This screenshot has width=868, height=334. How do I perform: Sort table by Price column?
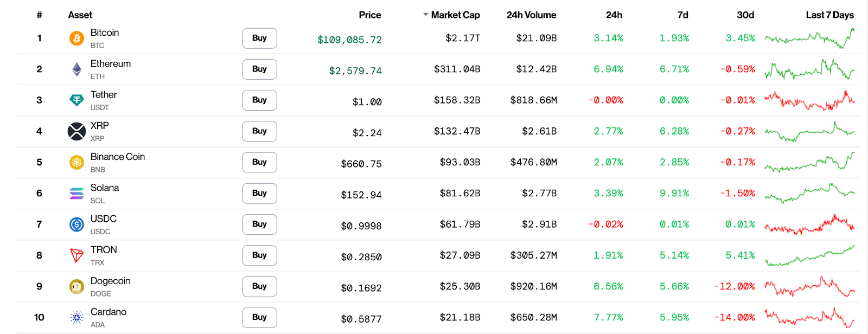tap(369, 15)
